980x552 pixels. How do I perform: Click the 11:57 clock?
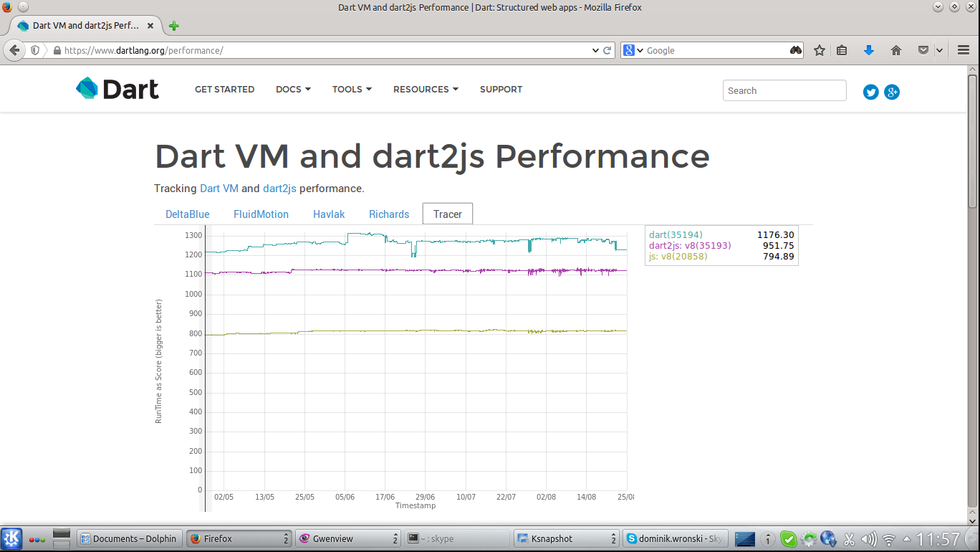(938, 539)
